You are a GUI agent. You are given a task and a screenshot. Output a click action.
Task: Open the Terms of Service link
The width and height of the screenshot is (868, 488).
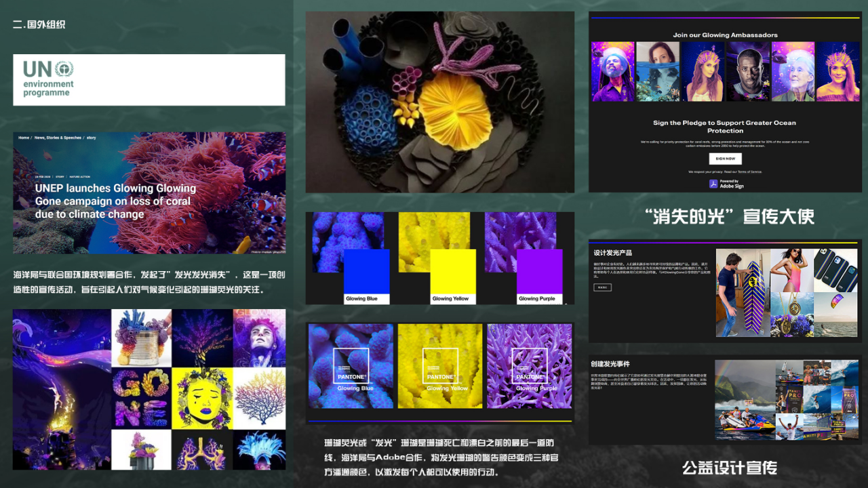pyautogui.click(x=749, y=171)
